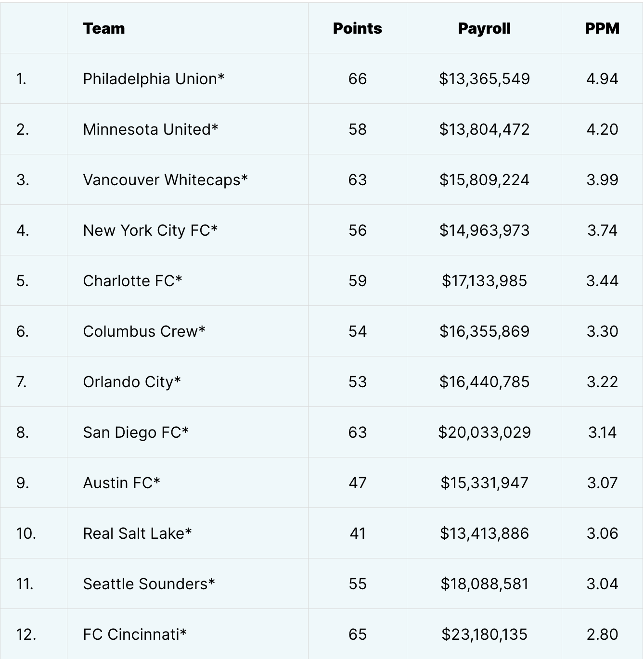Click the New York City FC row
The width and height of the screenshot is (644, 659).
coord(150,230)
